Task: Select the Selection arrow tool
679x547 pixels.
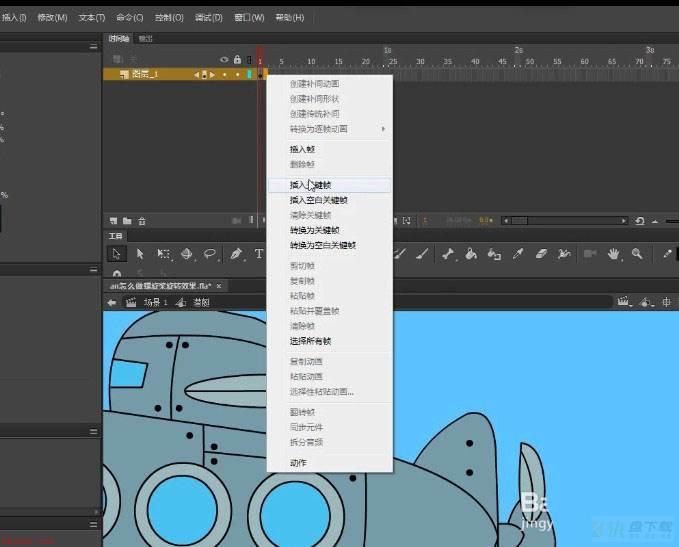Action: (x=116, y=253)
